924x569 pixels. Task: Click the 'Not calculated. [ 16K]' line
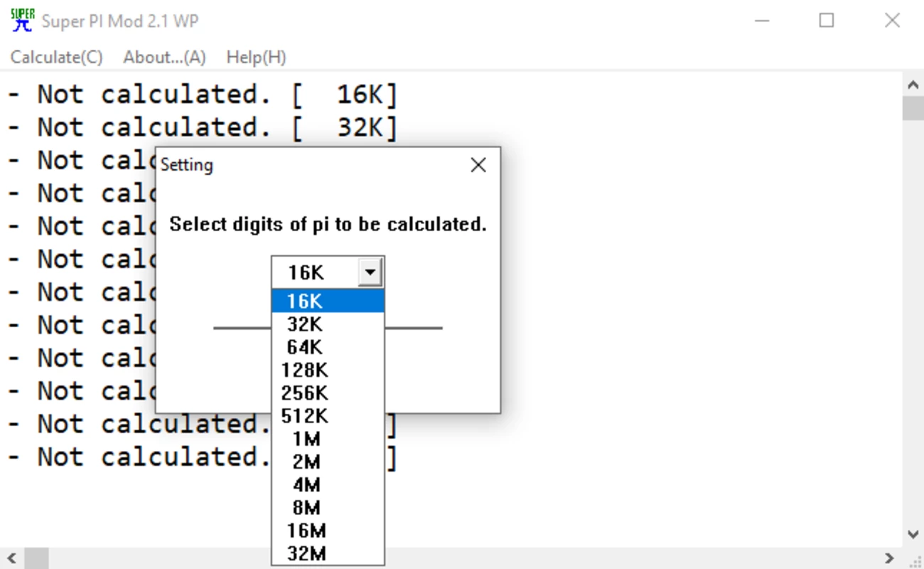(203, 94)
